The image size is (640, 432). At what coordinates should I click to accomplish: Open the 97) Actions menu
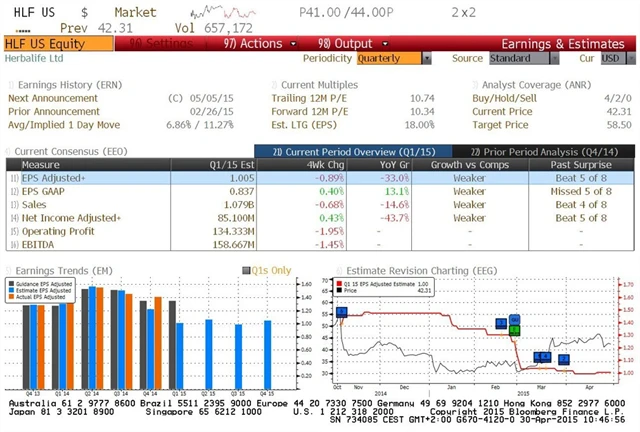pos(251,44)
